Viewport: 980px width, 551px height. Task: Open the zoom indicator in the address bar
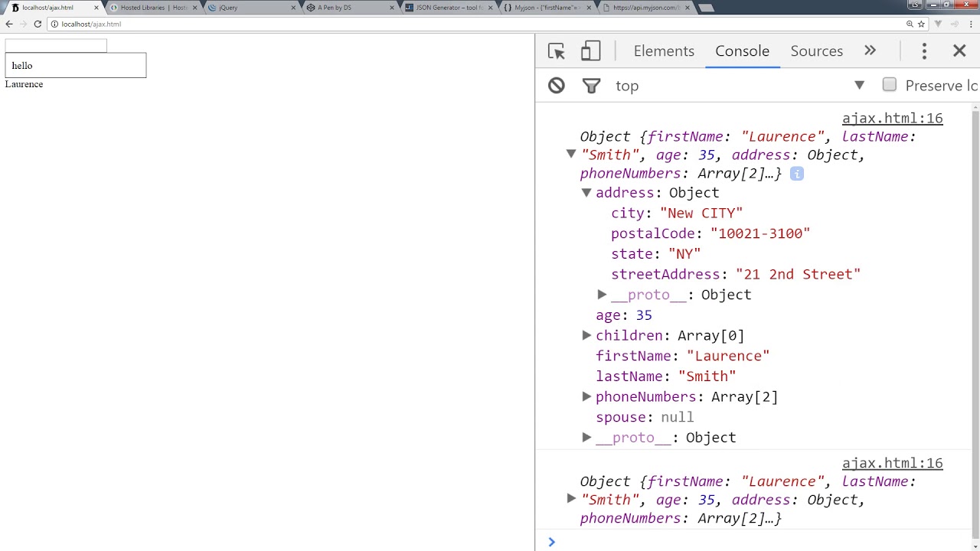[x=910, y=24]
